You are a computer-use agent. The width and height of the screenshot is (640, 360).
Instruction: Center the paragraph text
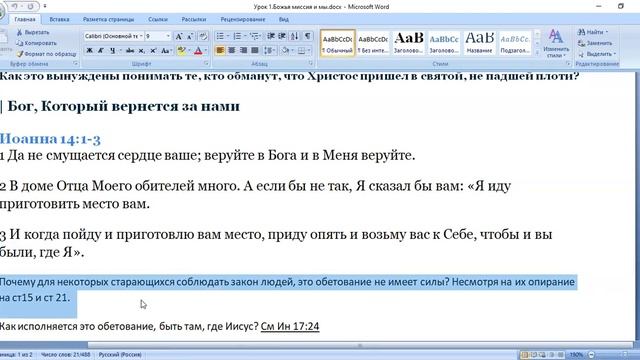coord(231,51)
